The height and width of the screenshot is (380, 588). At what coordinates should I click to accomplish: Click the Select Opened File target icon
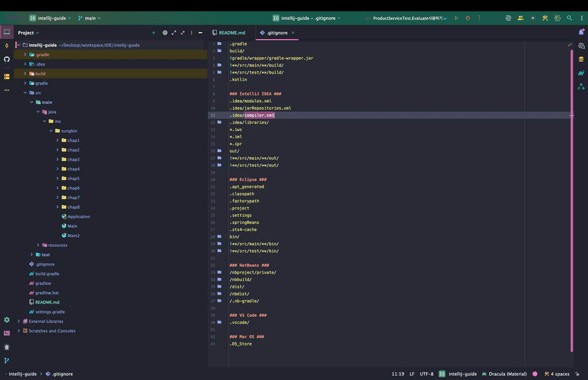tap(165, 33)
